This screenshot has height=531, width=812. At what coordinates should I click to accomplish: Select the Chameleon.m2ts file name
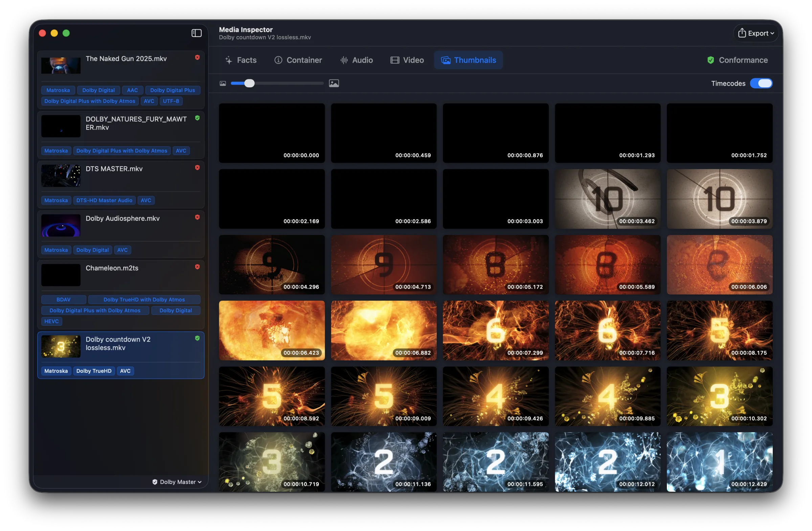click(112, 268)
